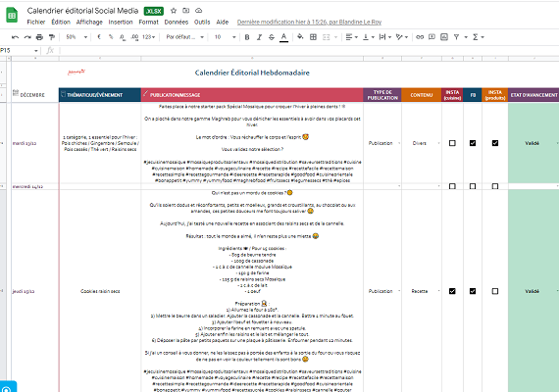Check INSTA produits box for jeudi row
559x392 pixels.
495,291
